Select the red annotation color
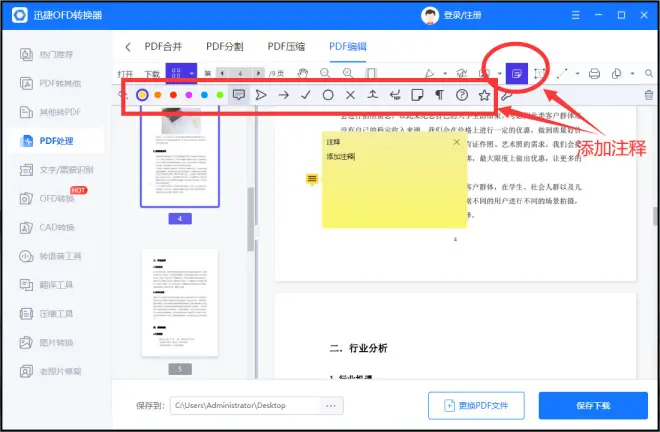660x432 pixels. point(173,95)
